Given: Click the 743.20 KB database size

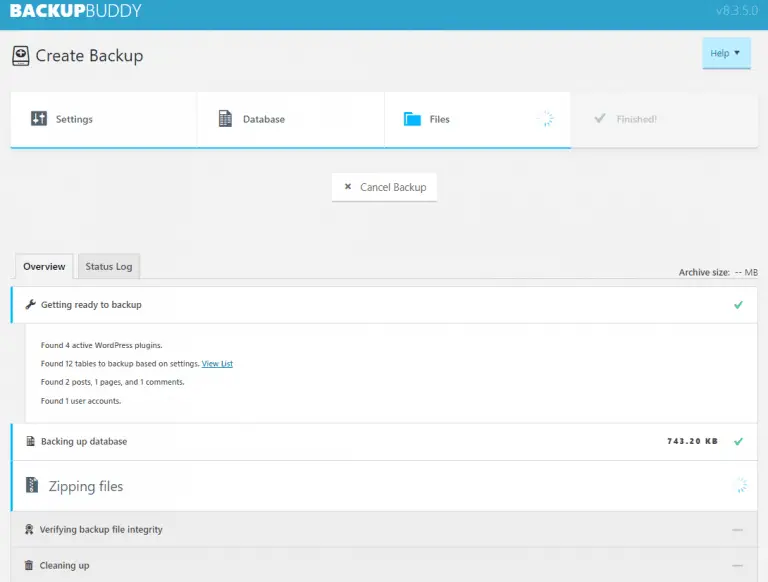Looking at the screenshot, I should (x=692, y=441).
